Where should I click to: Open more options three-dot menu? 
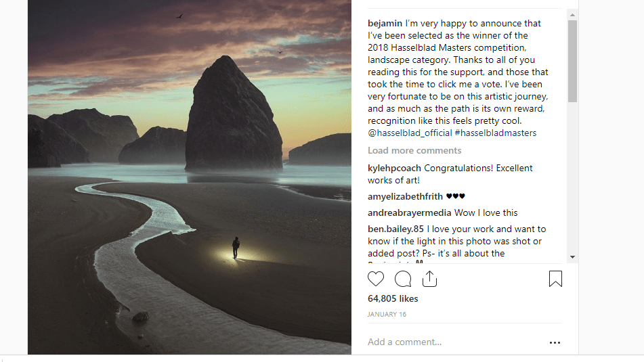tap(555, 342)
